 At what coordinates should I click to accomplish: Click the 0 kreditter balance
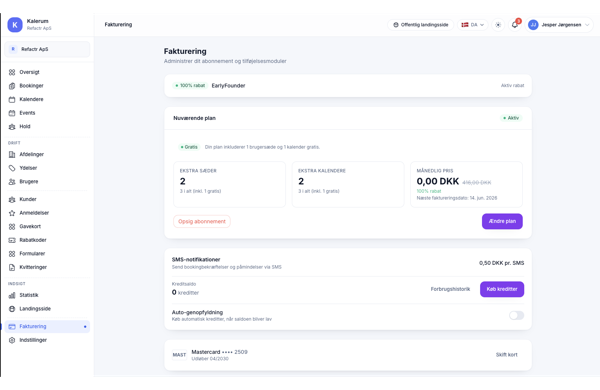(185, 293)
